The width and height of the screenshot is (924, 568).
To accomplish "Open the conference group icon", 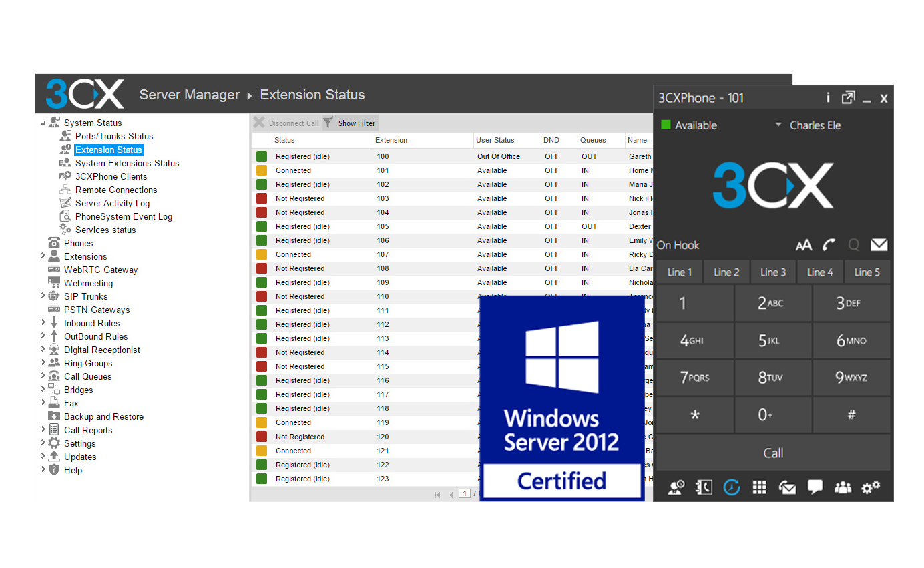I will [843, 487].
